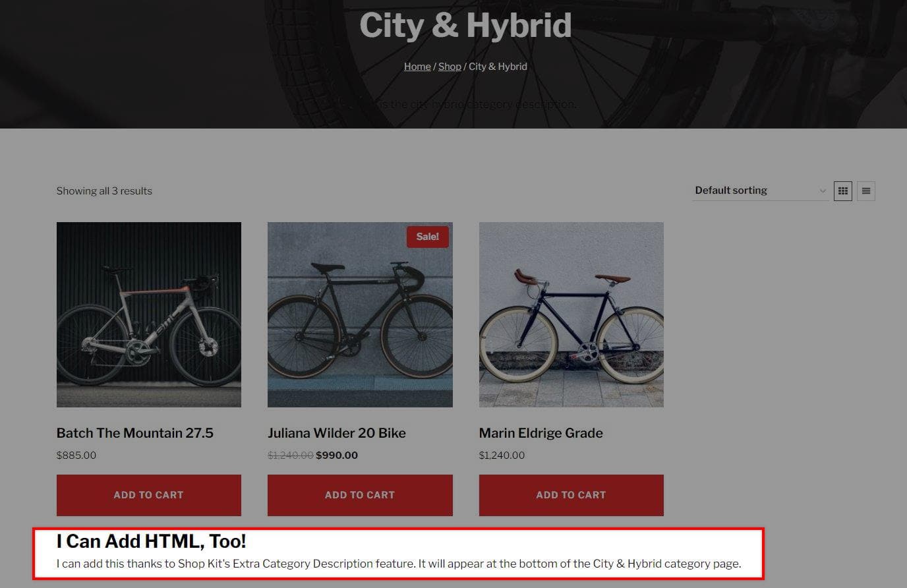
Task: Click the City & Hybrid page heading
Action: [465, 26]
